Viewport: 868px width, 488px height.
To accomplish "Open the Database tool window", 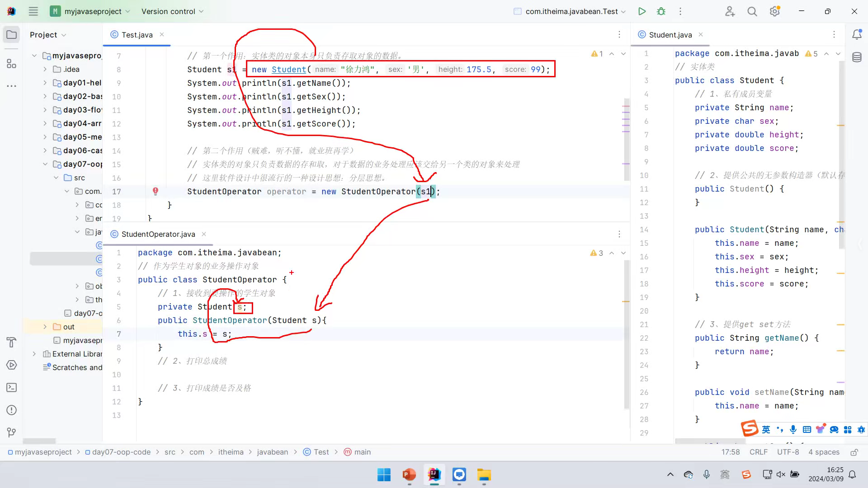I will click(x=857, y=57).
